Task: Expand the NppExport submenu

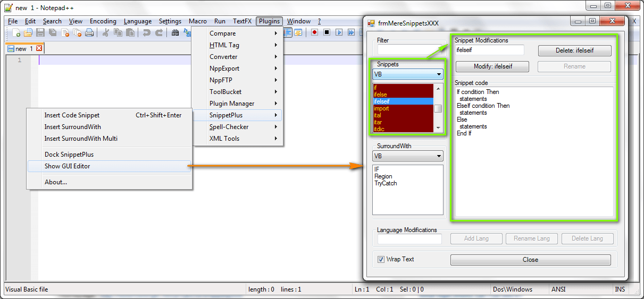Action: pyautogui.click(x=237, y=69)
